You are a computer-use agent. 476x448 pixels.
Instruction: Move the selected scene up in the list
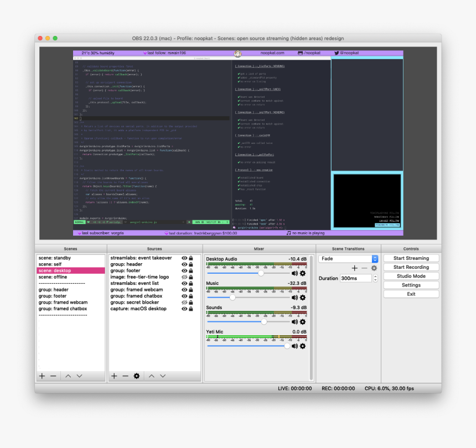[68, 376]
